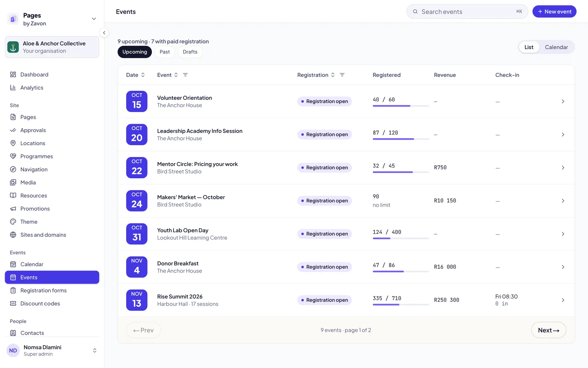
Task: Open the Event column filter icon
Action: tap(185, 75)
